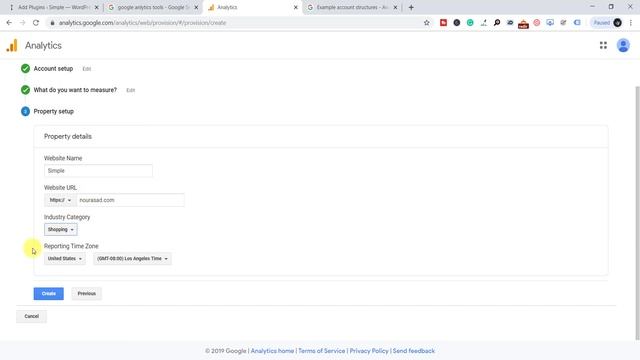Click the Account setup green checkmark step
The width and height of the screenshot is (640, 360).
25,69
